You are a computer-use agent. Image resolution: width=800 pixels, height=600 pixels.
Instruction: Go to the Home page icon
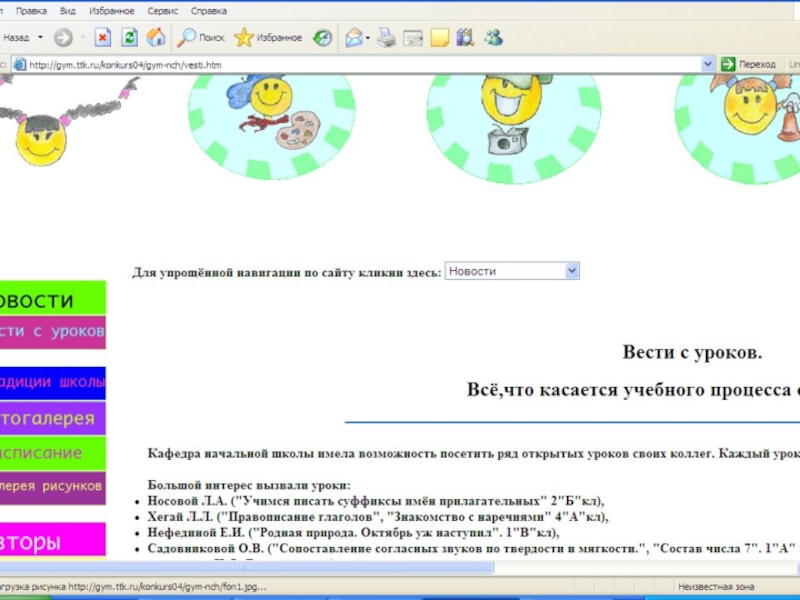(156, 38)
